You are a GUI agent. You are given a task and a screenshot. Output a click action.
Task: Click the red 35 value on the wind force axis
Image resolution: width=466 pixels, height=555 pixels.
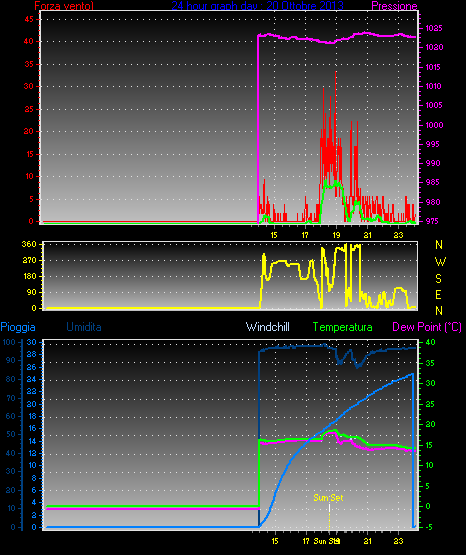tap(29, 64)
